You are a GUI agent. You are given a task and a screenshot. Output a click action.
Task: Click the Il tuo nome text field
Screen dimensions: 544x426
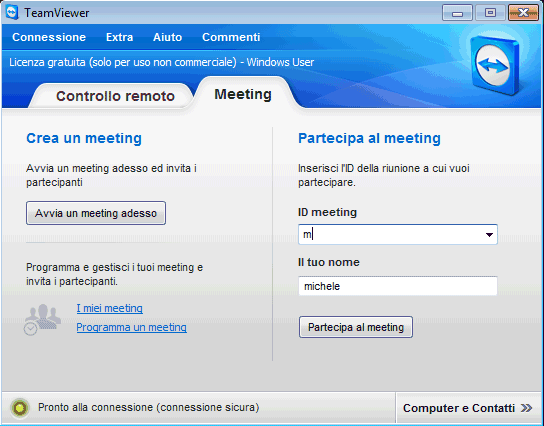398,286
